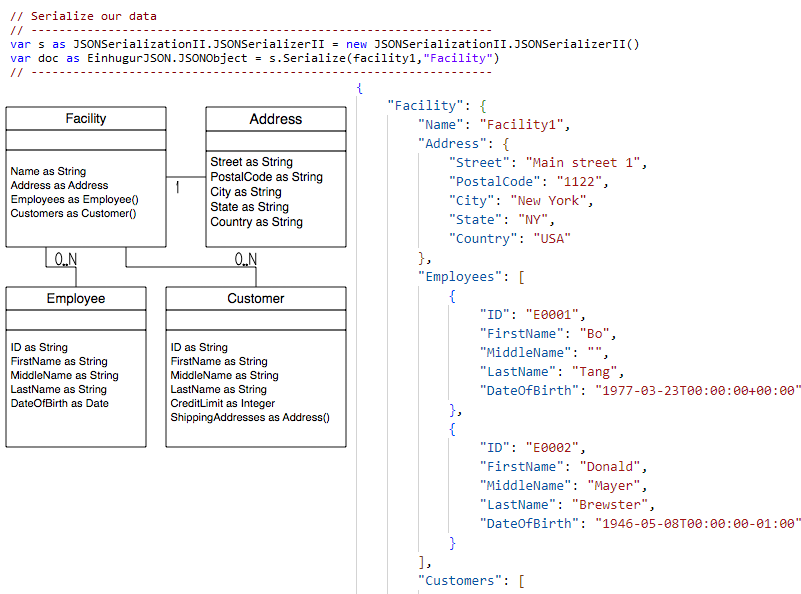Image resolution: width=801 pixels, height=594 pixels.
Task: Click the "// Serialize our data" comment
Action: pos(83,16)
